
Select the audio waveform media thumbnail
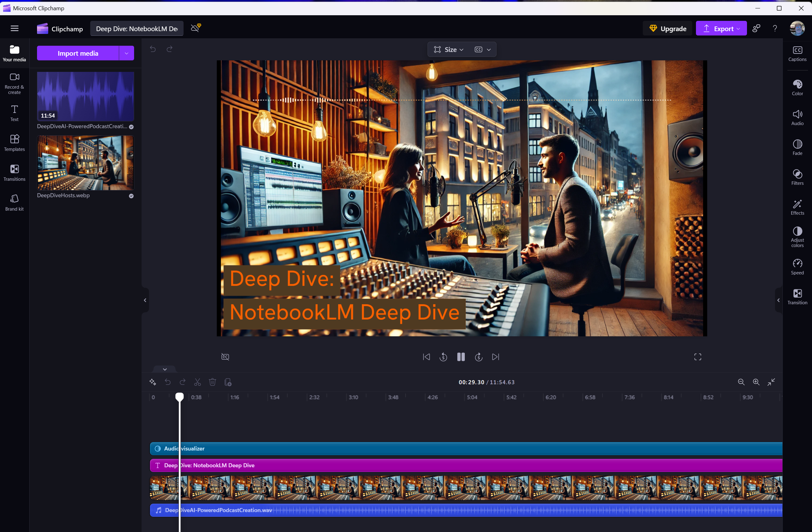click(85, 96)
